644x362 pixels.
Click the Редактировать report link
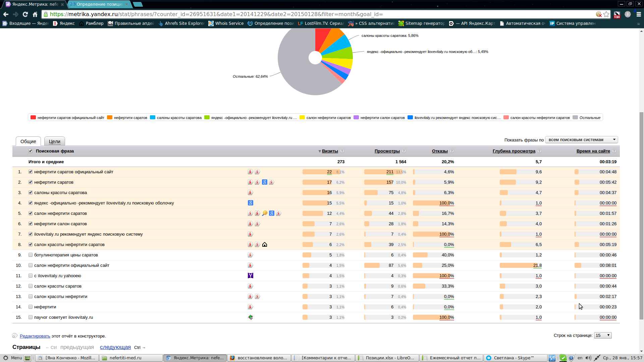[x=35, y=336]
